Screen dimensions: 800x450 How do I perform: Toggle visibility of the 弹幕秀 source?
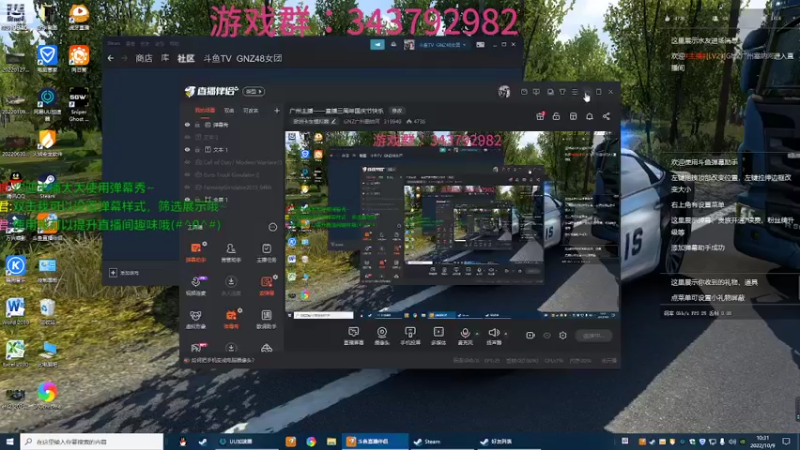[187, 124]
